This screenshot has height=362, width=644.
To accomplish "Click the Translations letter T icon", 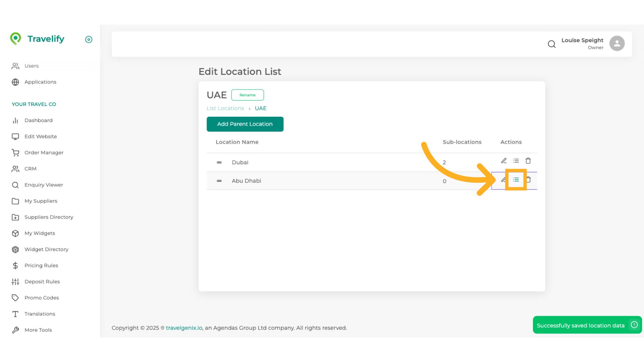I will (x=15, y=314).
